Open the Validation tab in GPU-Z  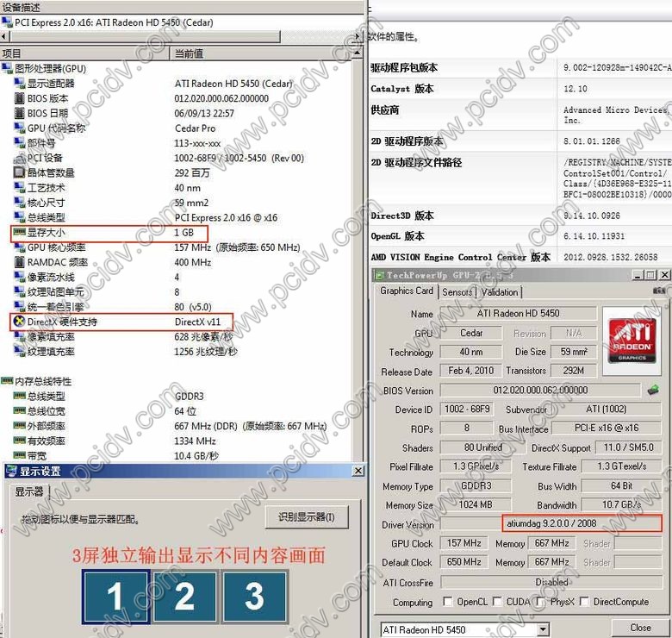pyautogui.click(x=500, y=292)
